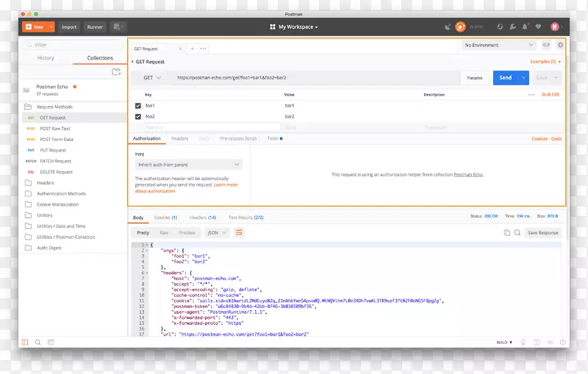Toggle the response line wrap icon
This screenshot has height=374, width=588.
(x=239, y=233)
